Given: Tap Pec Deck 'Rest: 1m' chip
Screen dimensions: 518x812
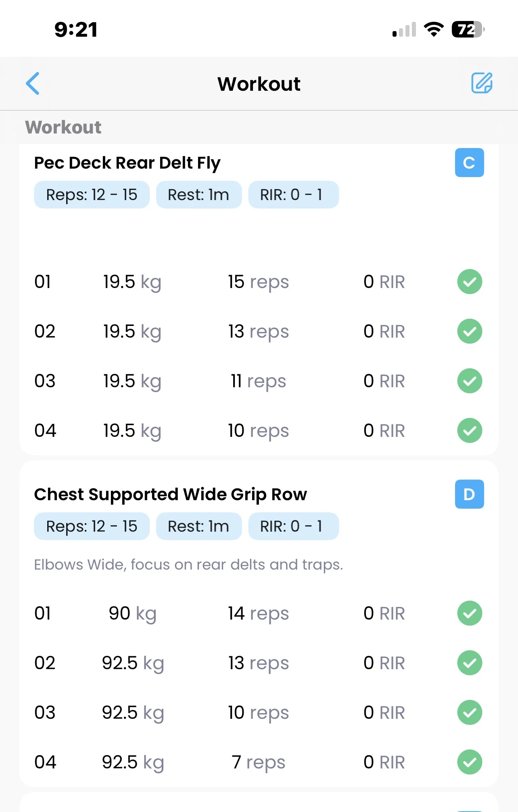Looking at the screenshot, I should (198, 195).
